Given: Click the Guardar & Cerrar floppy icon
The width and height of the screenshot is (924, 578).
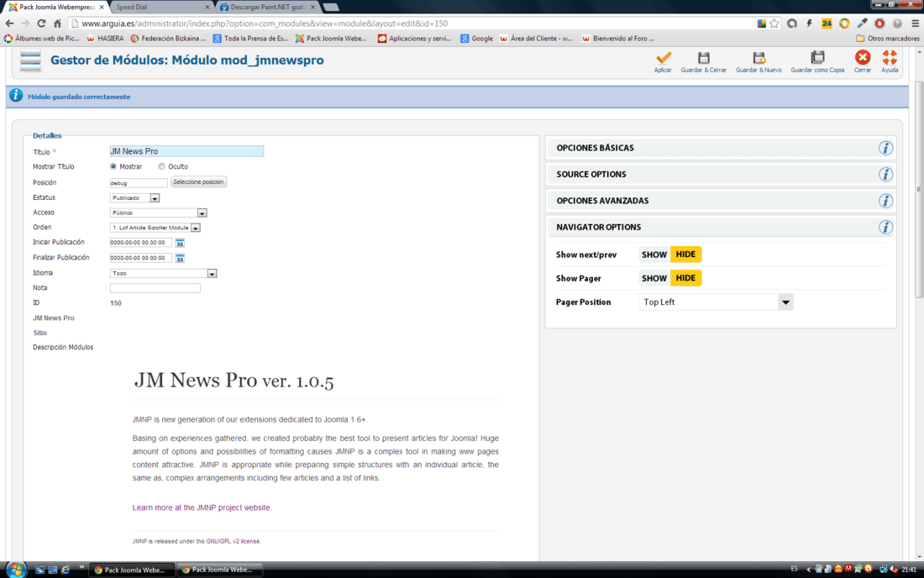Looking at the screenshot, I should point(704,58).
